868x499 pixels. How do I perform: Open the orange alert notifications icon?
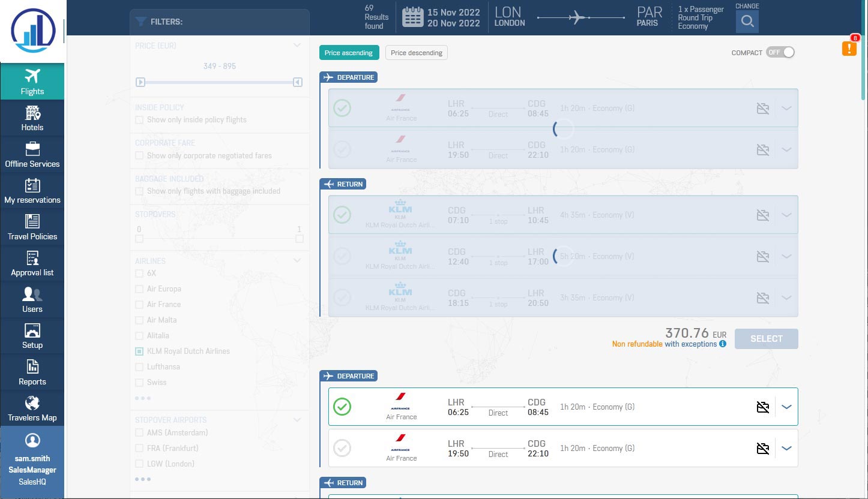849,49
